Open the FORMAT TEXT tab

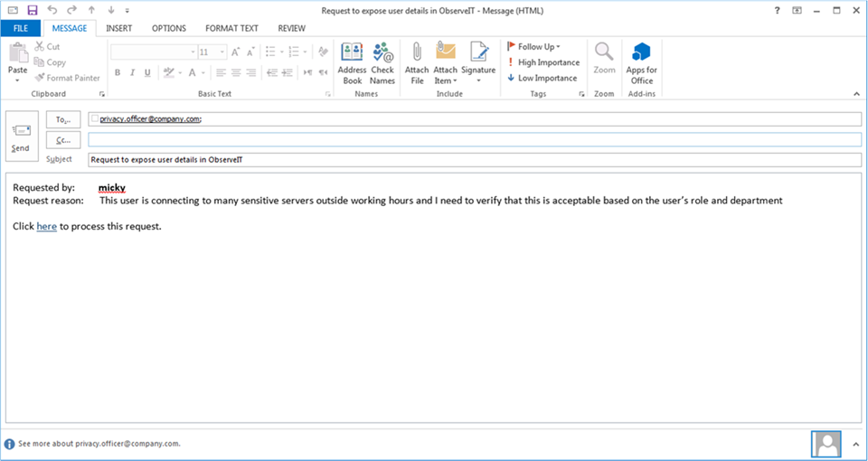click(x=231, y=28)
